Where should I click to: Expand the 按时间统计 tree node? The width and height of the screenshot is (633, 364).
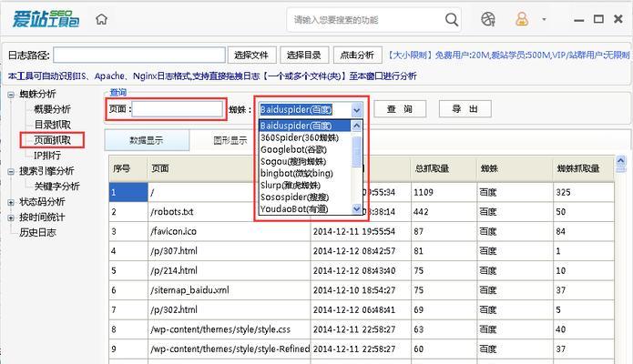[x=11, y=217]
